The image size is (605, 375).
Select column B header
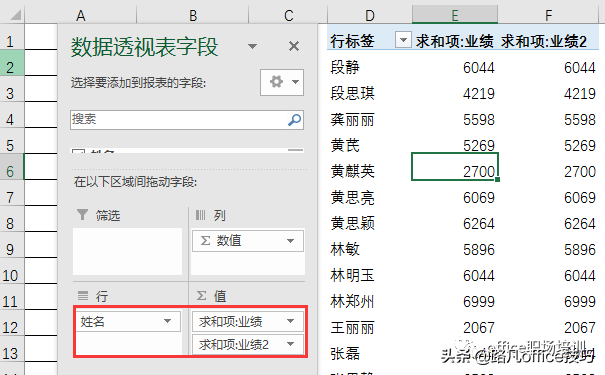193,15
